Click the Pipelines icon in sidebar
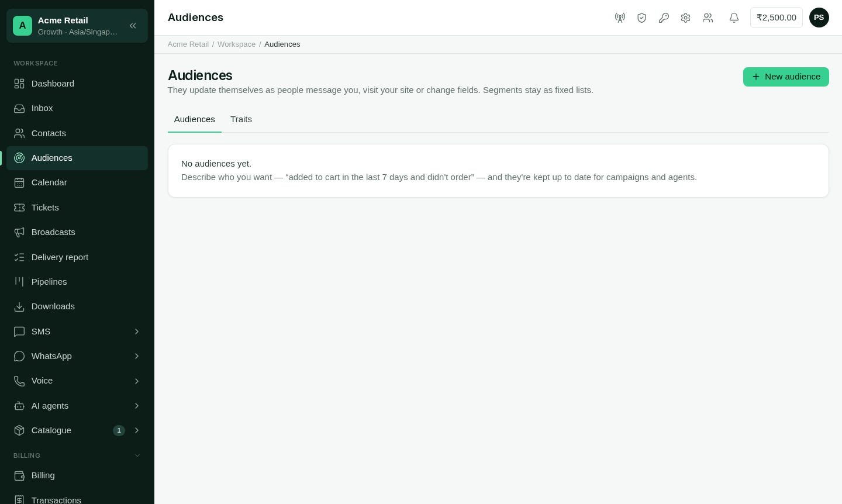842x504 pixels. (19, 282)
